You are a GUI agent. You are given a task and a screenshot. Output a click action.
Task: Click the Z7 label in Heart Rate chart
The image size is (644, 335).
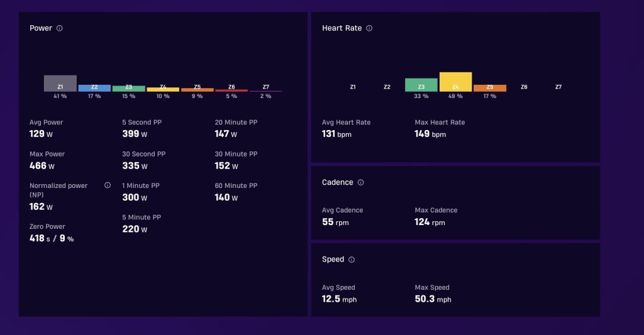click(x=558, y=87)
